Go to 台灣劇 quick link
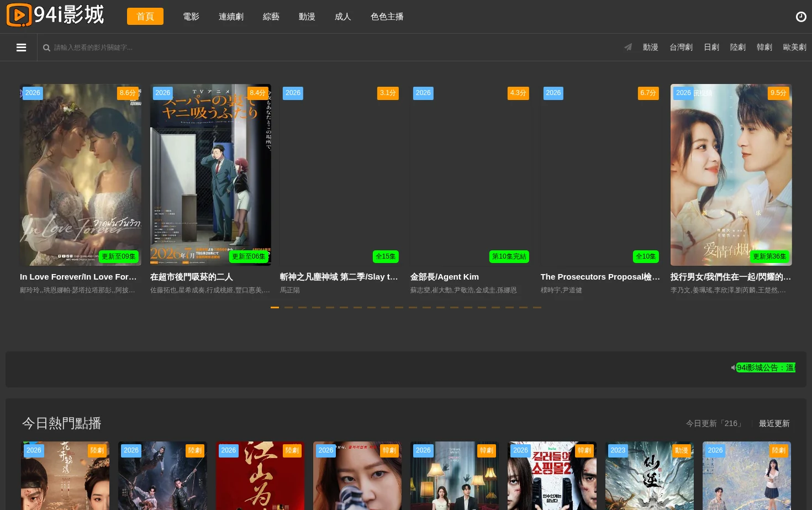812x510 pixels. [681, 47]
